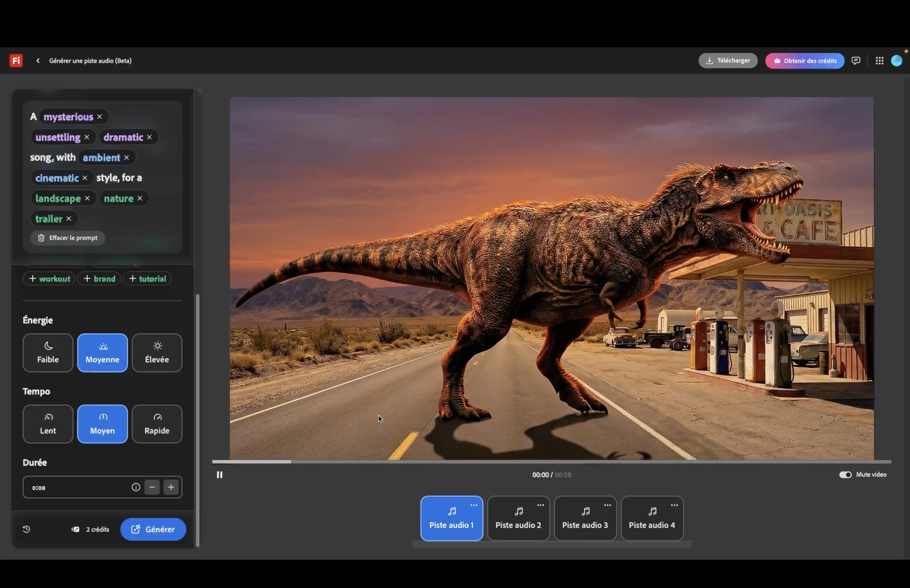Pause the video playback
Screen dimensions: 910x588
tap(220, 475)
